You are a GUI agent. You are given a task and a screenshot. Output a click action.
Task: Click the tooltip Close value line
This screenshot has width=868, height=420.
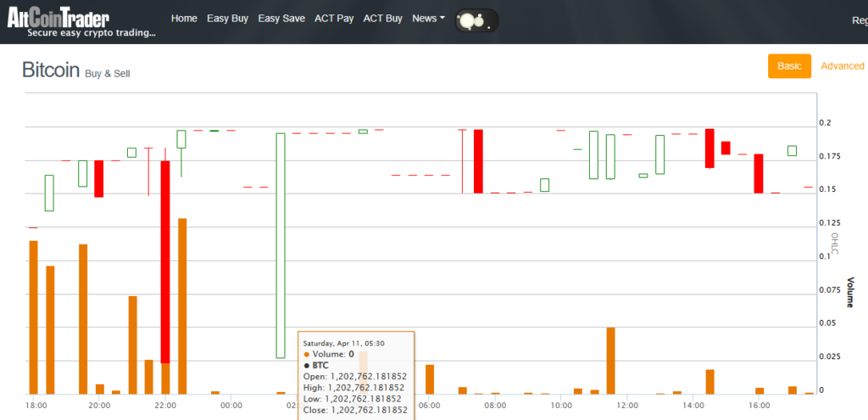pos(355,410)
